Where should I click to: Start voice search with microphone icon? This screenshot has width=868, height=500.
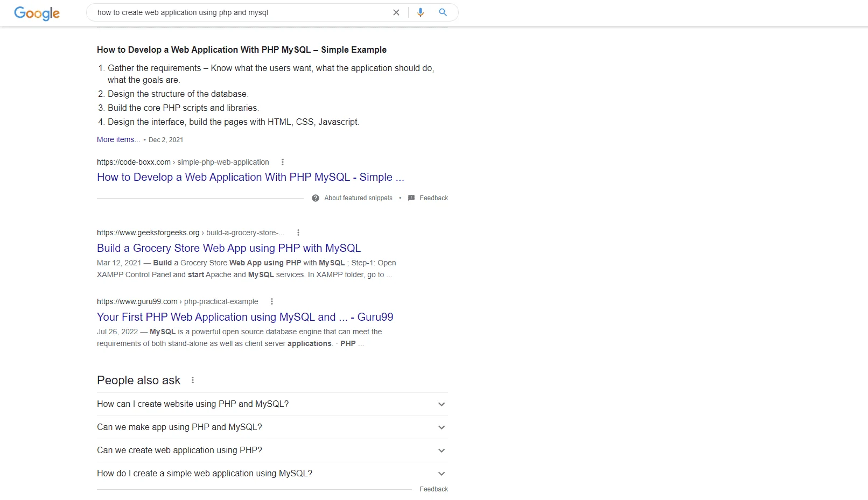tap(421, 12)
